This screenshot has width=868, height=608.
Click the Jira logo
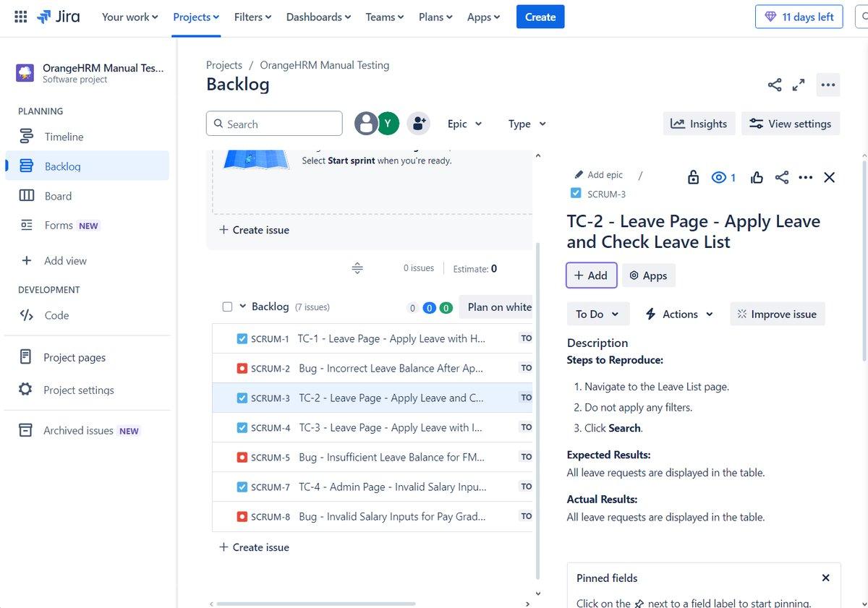click(x=59, y=17)
